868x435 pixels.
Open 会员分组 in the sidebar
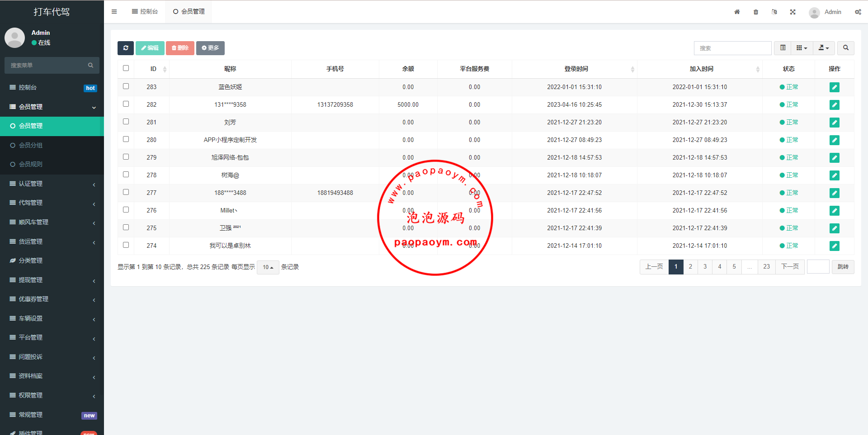coord(31,145)
